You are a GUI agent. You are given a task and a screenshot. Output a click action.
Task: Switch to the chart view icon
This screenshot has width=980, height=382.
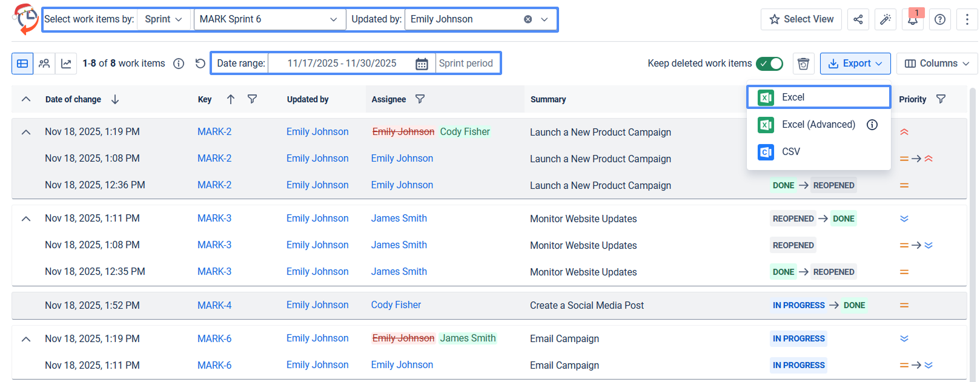click(x=66, y=64)
